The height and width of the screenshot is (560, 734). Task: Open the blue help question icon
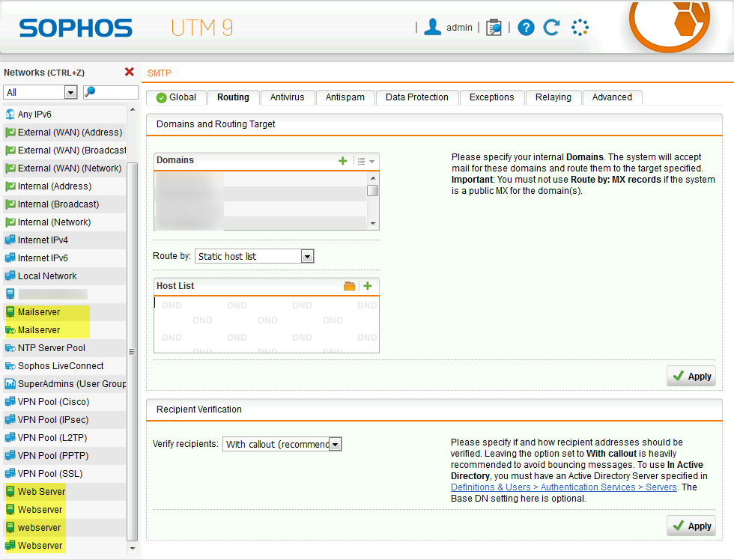(526, 28)
